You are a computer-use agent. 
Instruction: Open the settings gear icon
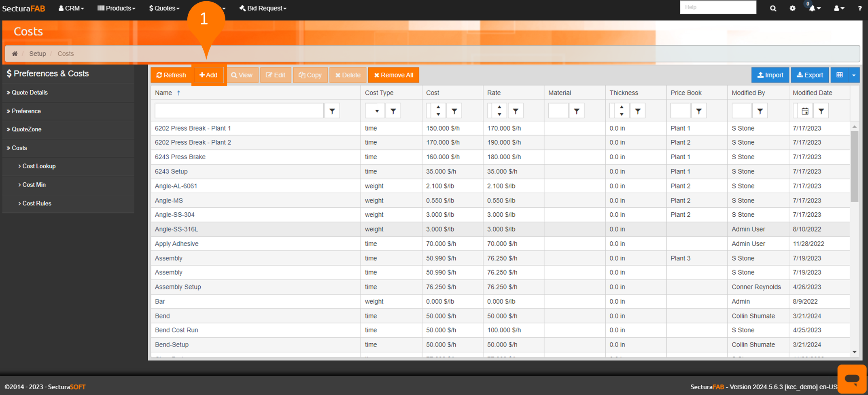(792, 8)
